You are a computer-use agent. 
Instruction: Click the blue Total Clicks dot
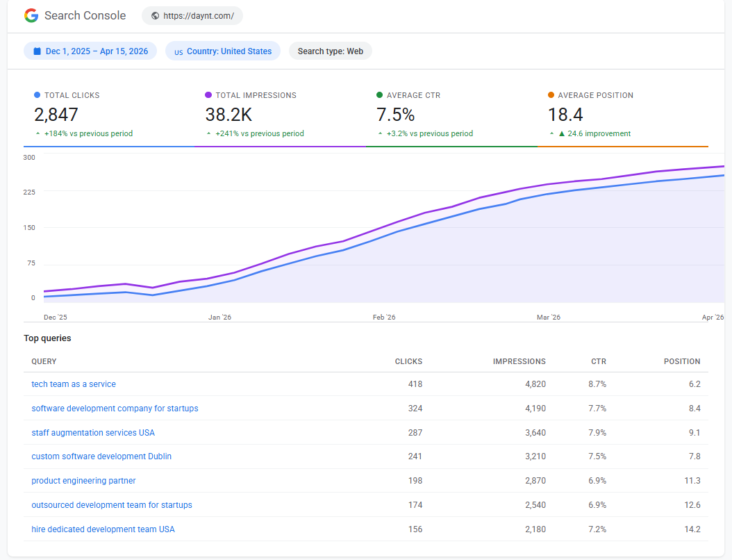click(37, 94)
